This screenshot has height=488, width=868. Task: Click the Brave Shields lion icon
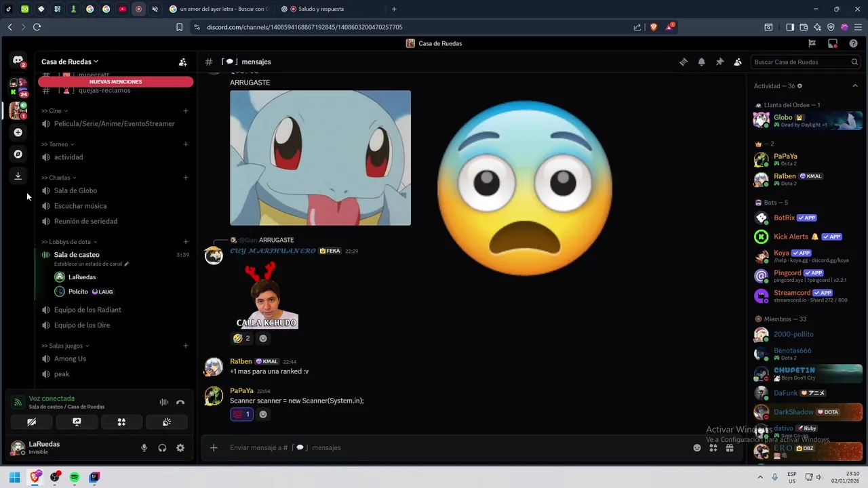[653, 27]
